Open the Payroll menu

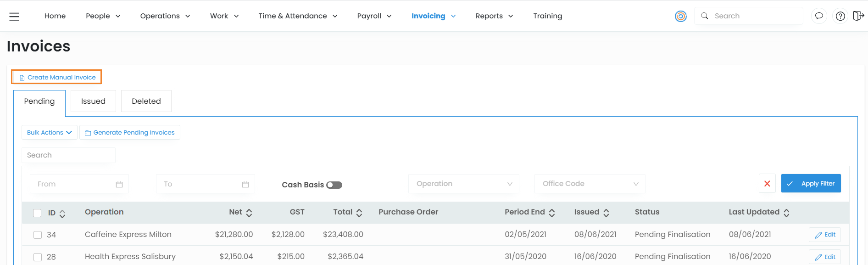point(374,16)
